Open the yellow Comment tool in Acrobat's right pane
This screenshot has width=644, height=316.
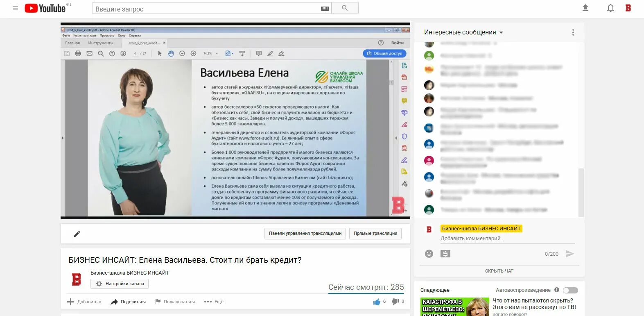click(x=404, y=101)
